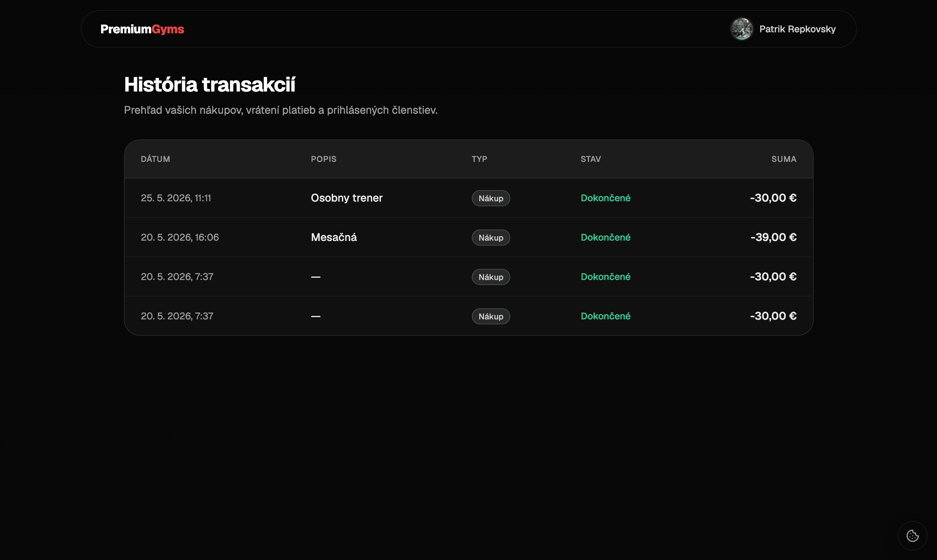Screen dimensions: 937x560
Task: Select the -30,00 € amount for Osobny trener
Action: tap(773, 198)
